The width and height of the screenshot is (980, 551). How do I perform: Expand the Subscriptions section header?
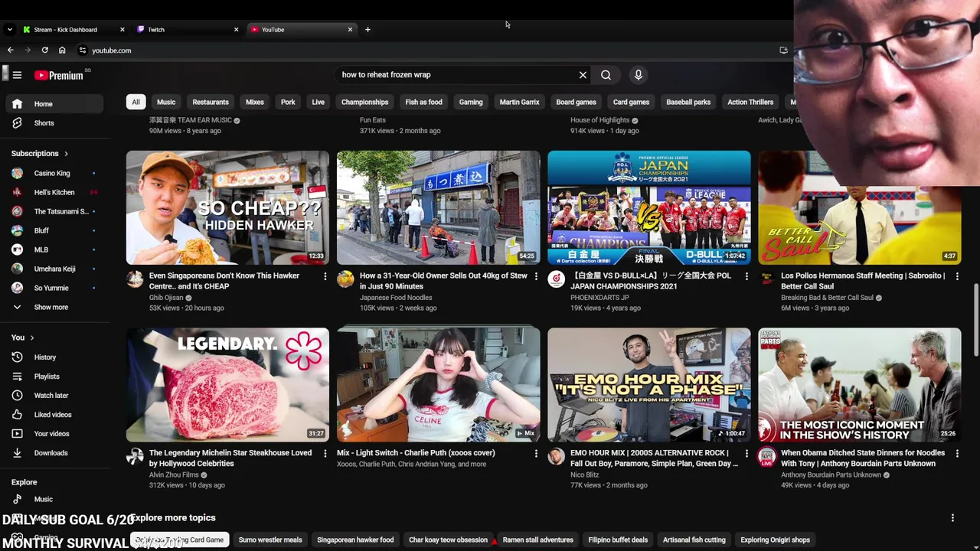tap(40, 154)
